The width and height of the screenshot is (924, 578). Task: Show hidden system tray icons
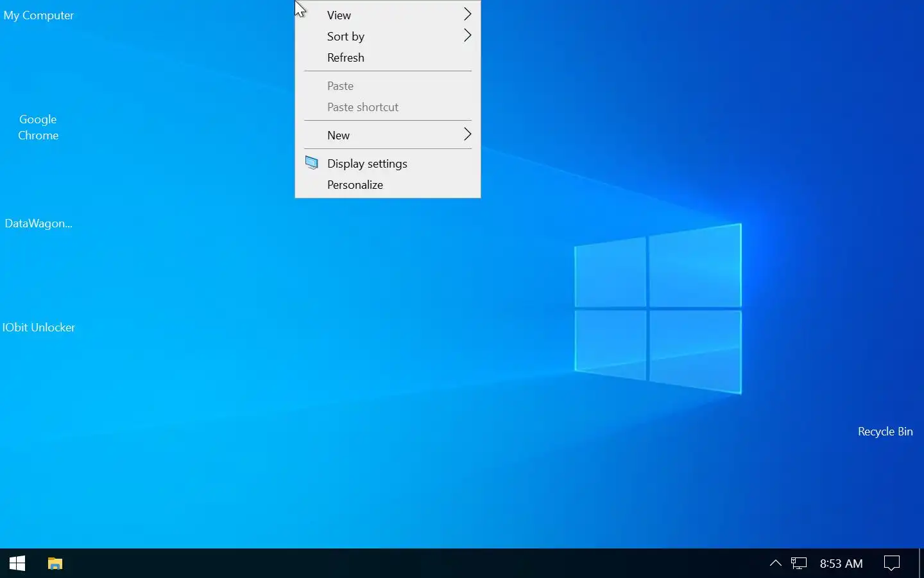[x=775, y=563]
